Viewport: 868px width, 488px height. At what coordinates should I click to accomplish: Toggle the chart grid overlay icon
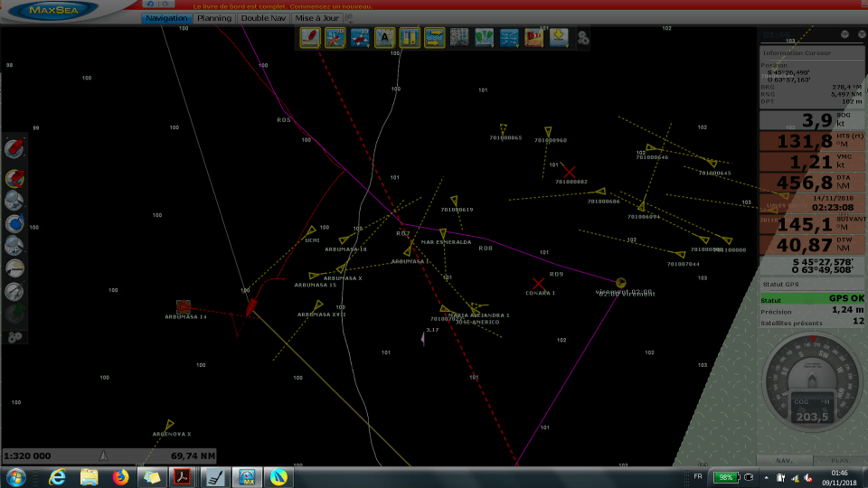pos(459,37)
